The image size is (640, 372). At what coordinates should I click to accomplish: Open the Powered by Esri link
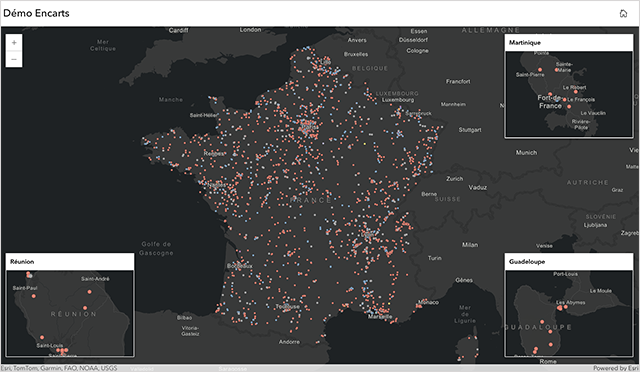tap(616, 368)
